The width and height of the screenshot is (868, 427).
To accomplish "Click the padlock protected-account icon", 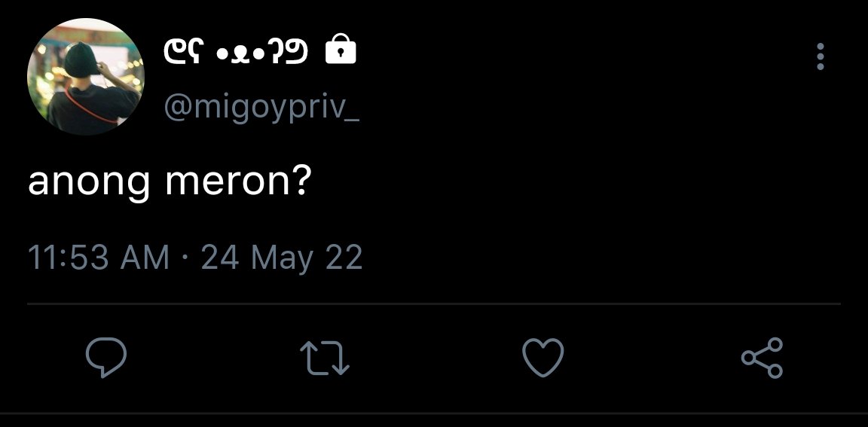I will click(x=341, y=49).
